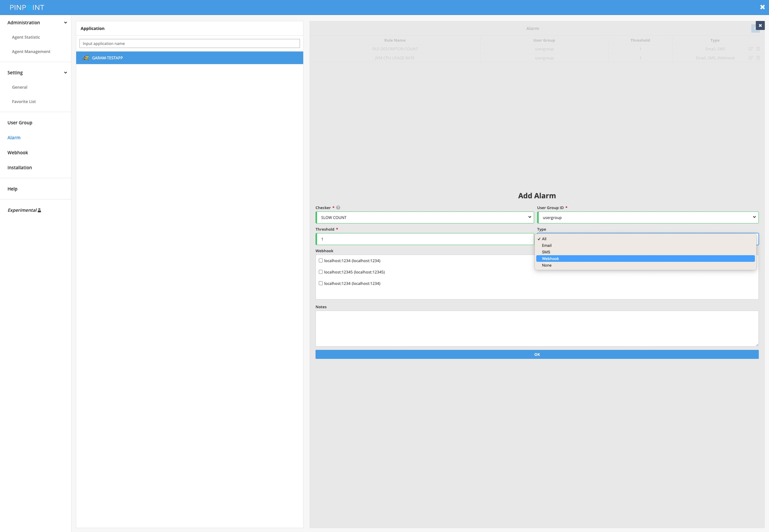Open the User Group ID dropdown
The height and width of the screenshot is (532, 769).
[x=648, y=217]
